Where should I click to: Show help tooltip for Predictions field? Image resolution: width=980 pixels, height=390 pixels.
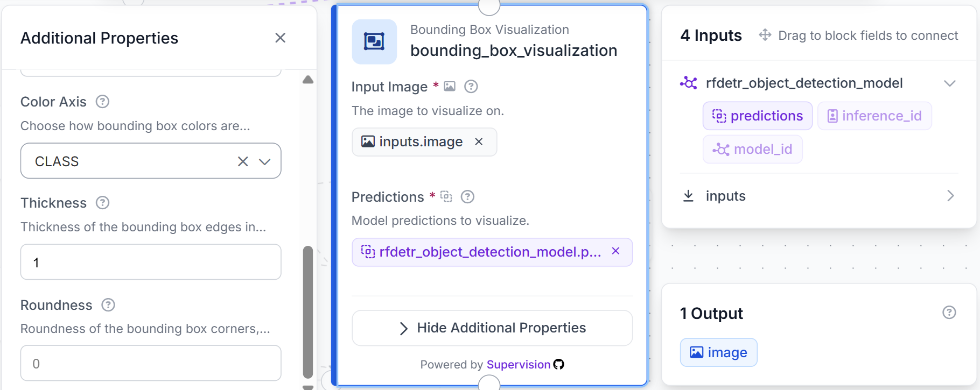tap(468, 197)
